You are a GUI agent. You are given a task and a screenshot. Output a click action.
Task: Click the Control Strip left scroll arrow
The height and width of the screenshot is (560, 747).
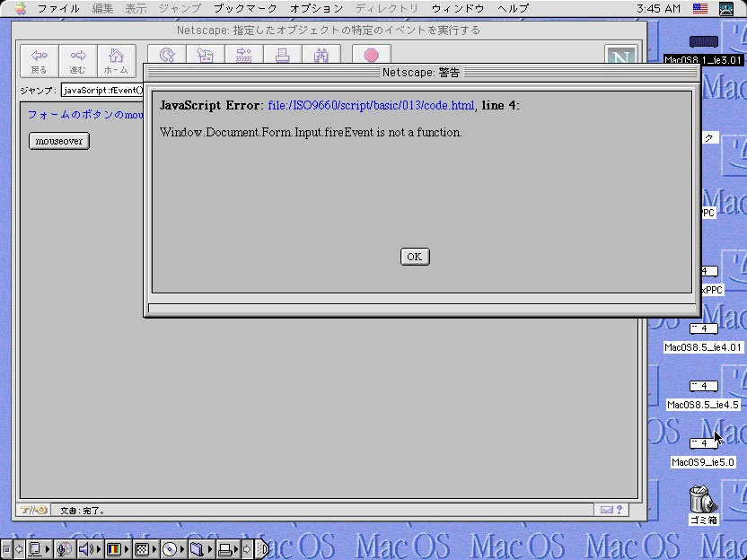pos(19,549)
